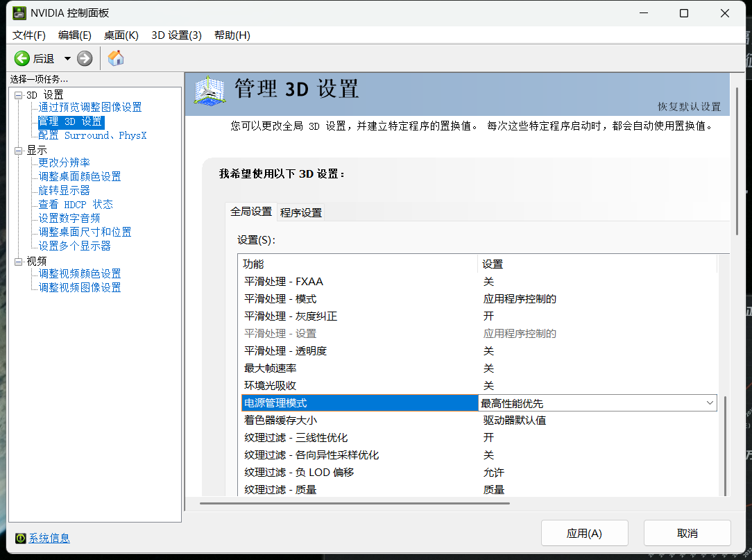This screenshot has height=560, width=752.
Task: Select the 纹理过滤 - 质量 row
Action: (479, 489)
